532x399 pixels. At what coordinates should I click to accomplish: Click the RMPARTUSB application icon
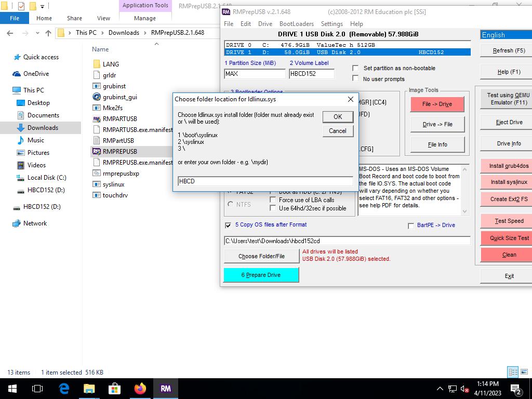coord(97,118)
